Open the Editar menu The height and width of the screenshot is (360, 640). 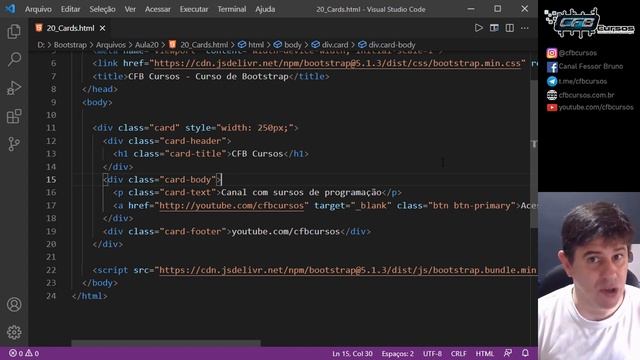[70, 9]
